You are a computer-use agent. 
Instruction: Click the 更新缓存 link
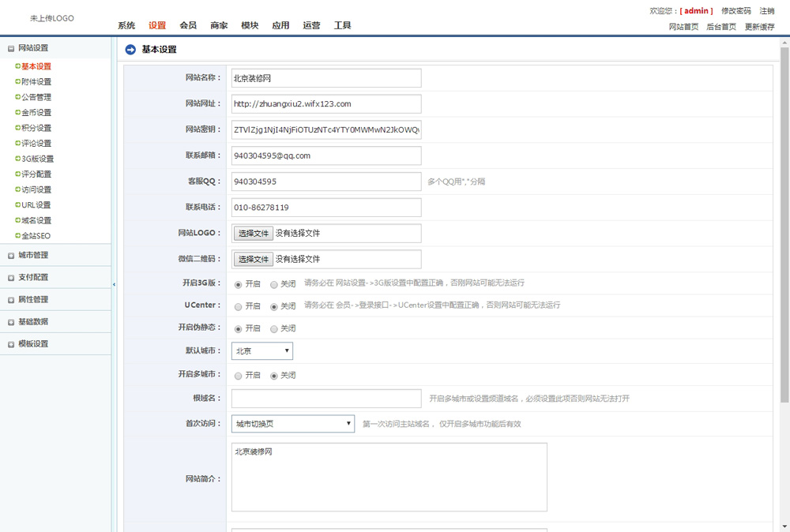click(759, 27)
